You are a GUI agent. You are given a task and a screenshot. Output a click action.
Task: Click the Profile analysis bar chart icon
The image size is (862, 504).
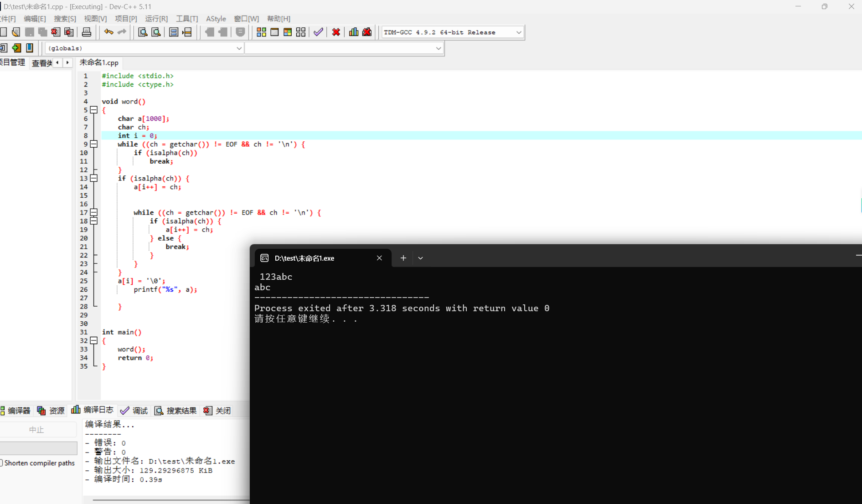click(354, 32)
